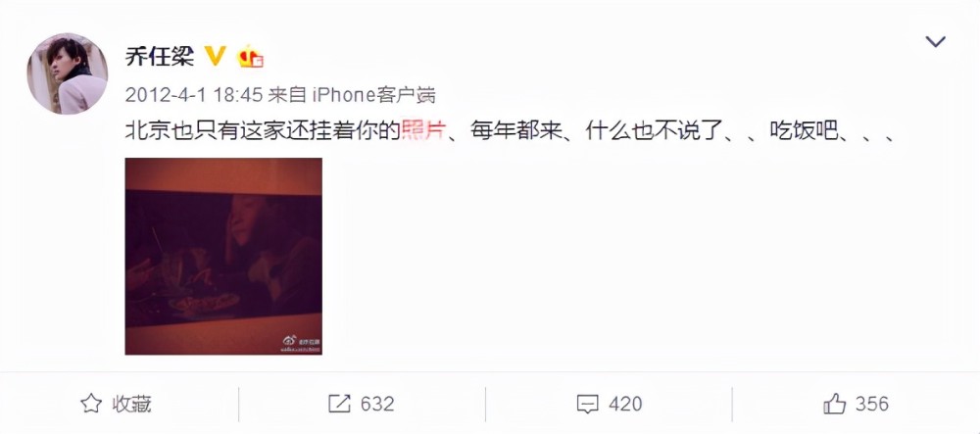The image size is (980, 434).
Task: Open the poster's round profile avatar
Action: (x=67, y=73)
